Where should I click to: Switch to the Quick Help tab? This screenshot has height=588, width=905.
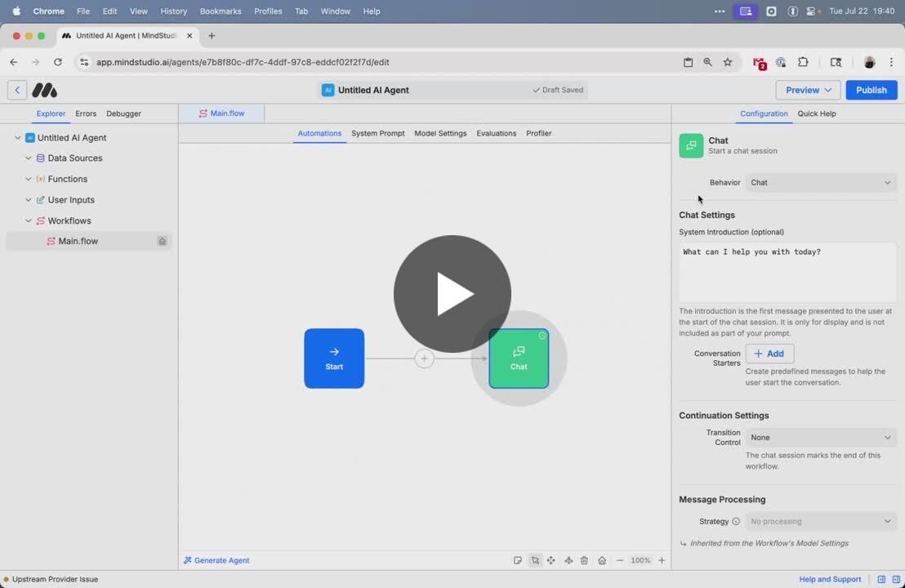pos(817,114)
